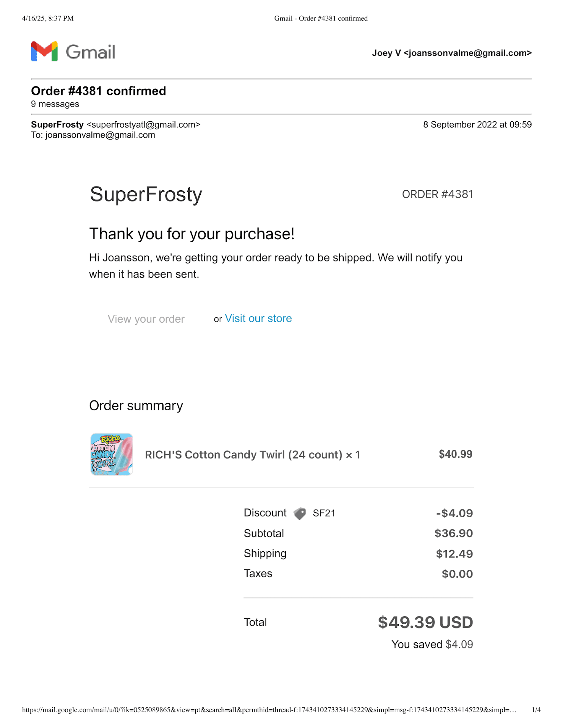Click the View your order button
563x728 pixels.
pyautogui.click(x=146, y=319)
